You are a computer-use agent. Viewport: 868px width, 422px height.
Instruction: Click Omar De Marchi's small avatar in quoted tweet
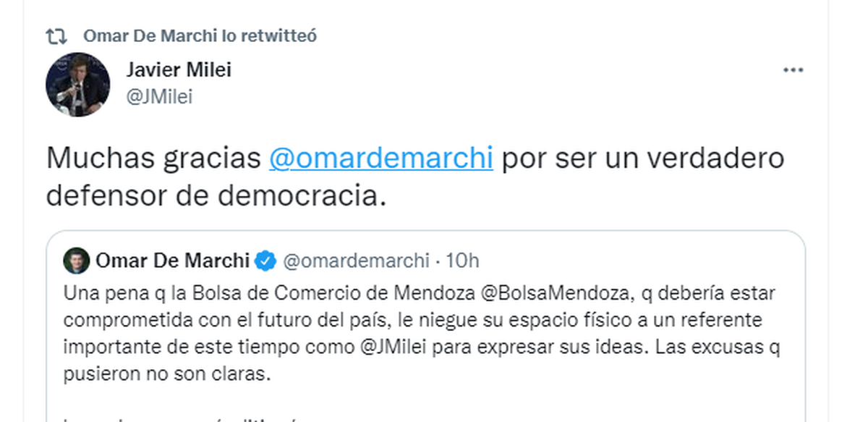77,261
